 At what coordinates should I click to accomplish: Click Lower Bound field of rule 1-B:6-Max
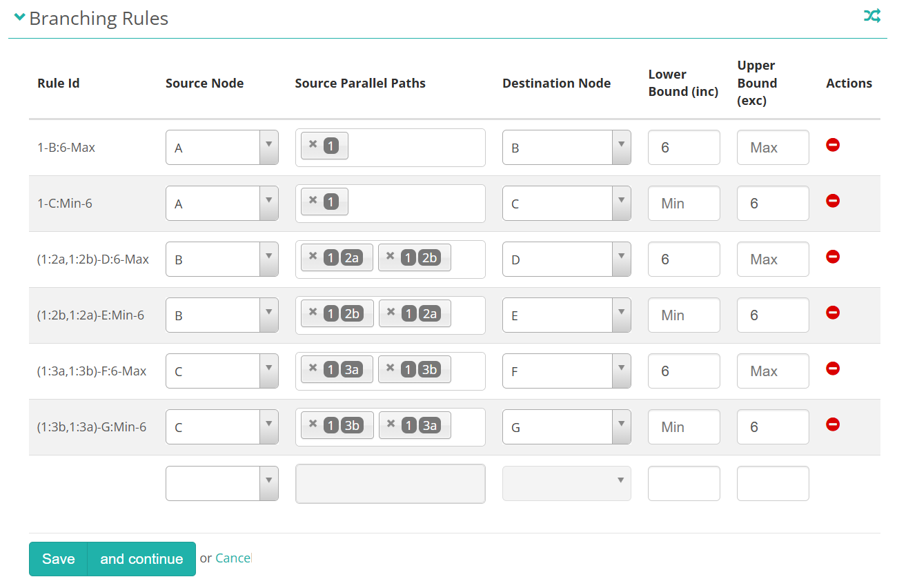(684, 148)
